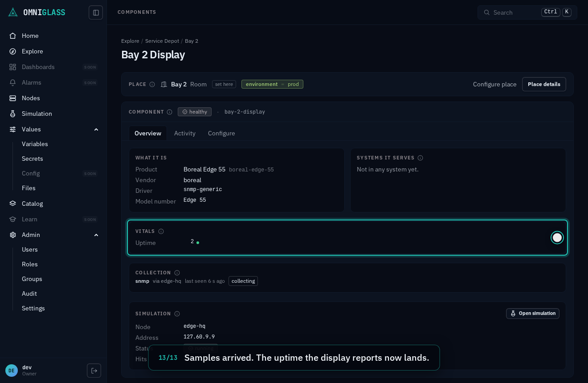588x383 pixels.
Task: Focus the Search field
Action: [527, 12]
